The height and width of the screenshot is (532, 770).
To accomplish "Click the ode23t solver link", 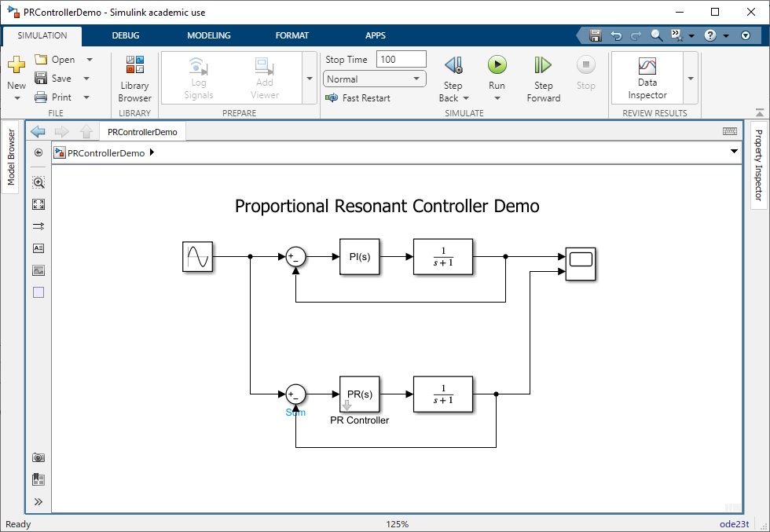I will click(x=734, y=524).
